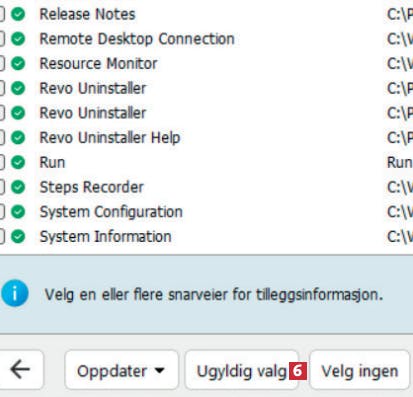This screenshot has width=413, height=397.
Task: Click green status icon for Revo Uninstaller Help
Action: click(x=18, y=138)
